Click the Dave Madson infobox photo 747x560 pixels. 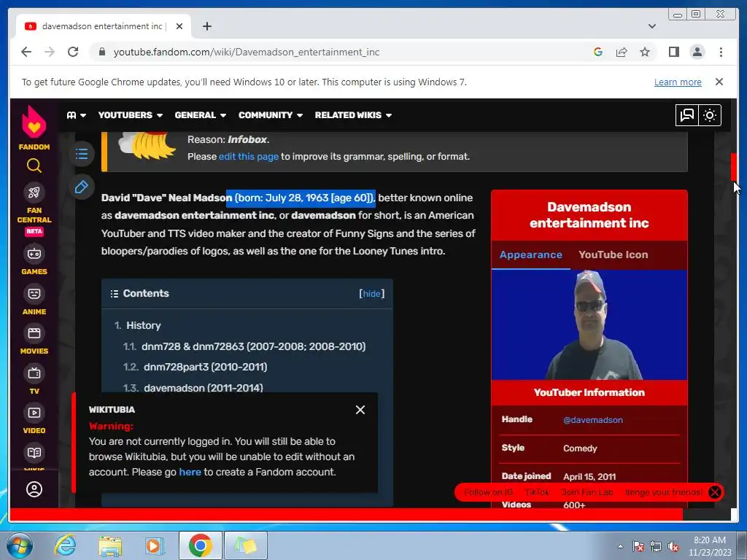[x=589, y=324]
